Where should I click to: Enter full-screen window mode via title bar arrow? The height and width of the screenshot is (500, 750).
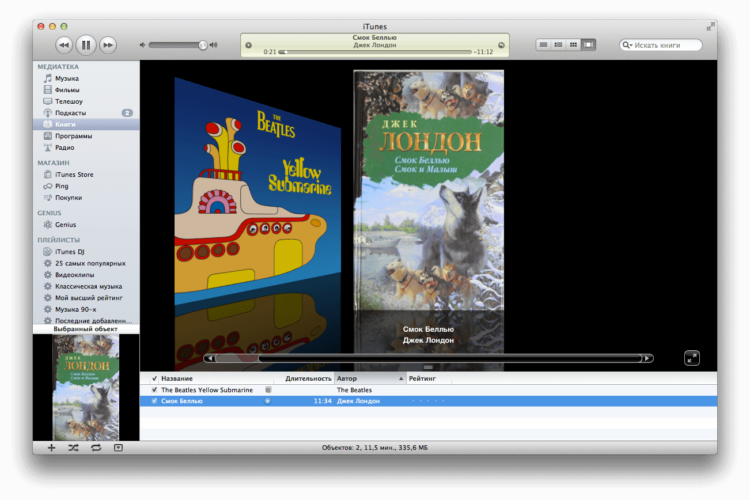[x=710, y=27]
